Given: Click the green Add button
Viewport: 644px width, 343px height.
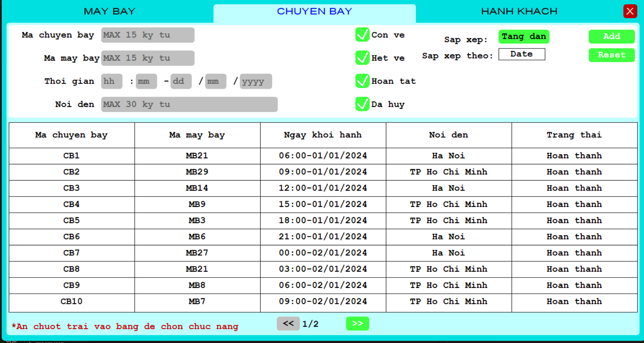Looking at the screenshot, I should [612, 37].
